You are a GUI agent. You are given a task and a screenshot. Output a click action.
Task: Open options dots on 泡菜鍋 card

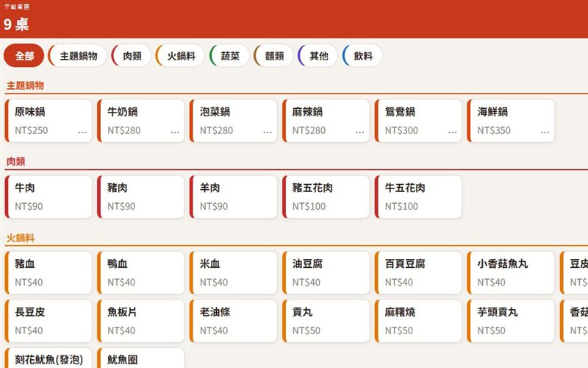coord(268,132)
